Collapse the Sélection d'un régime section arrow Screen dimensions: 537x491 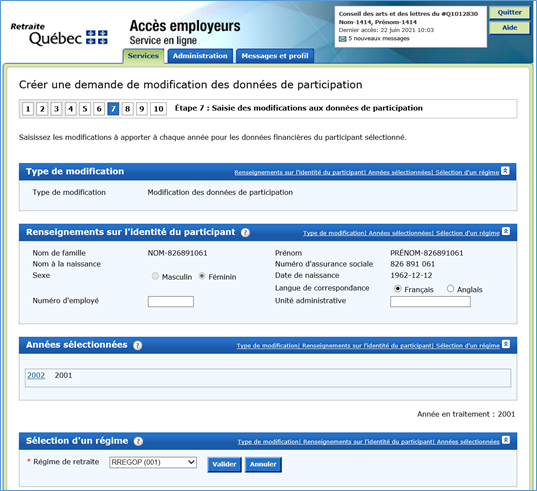pos(506,440)
